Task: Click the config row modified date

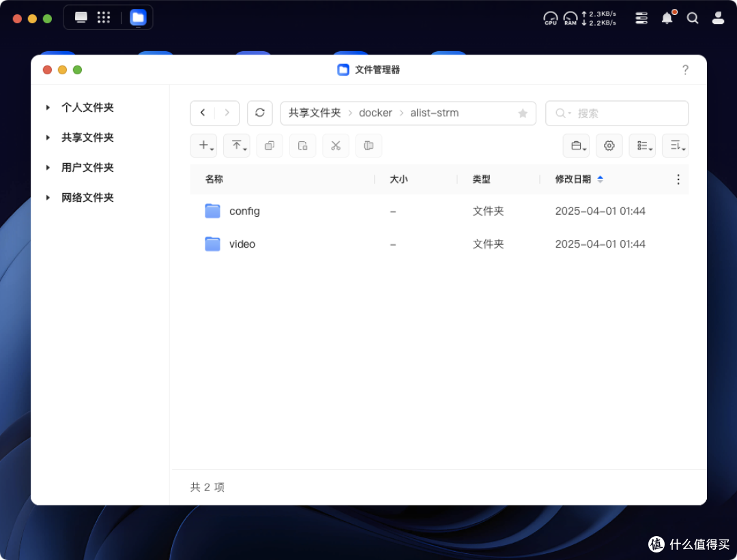Action: pos(601,211)
